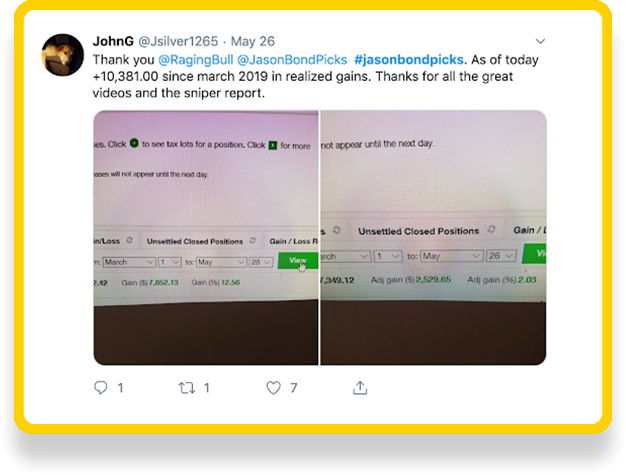Open the May month dropdown in left photo
626x475 pixels.
pos(221,262)
